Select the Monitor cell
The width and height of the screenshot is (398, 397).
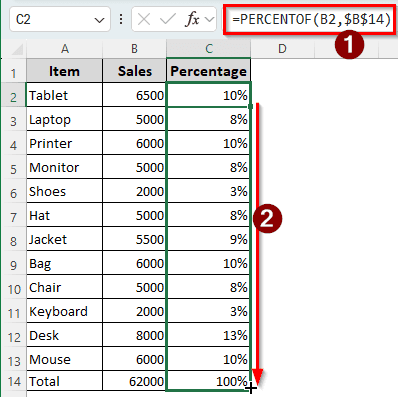tap(64, 167)
